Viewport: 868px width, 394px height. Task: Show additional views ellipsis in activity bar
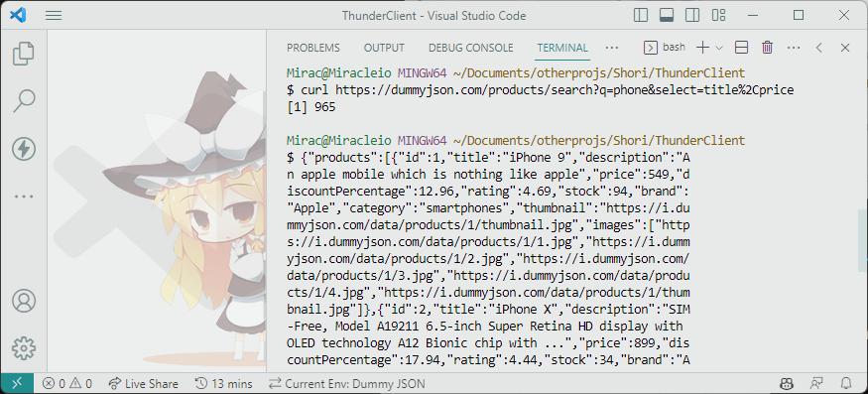(23, 197)
